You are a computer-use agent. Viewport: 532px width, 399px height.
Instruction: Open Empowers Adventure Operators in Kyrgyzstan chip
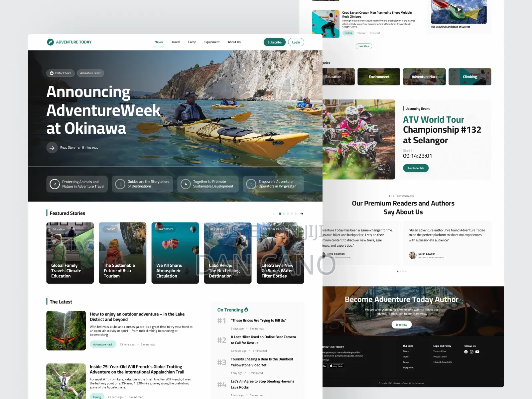[x=273, y=184]
